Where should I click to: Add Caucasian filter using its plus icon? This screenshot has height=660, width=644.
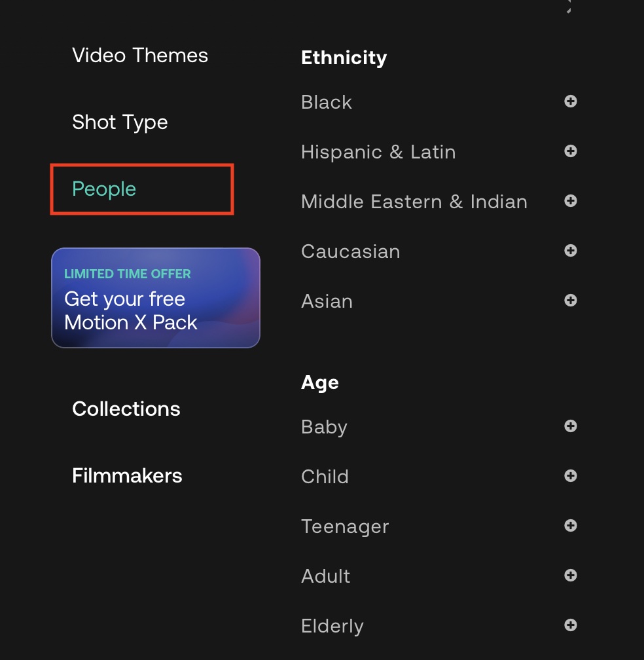pyautogui.click(x=571, y=251)
